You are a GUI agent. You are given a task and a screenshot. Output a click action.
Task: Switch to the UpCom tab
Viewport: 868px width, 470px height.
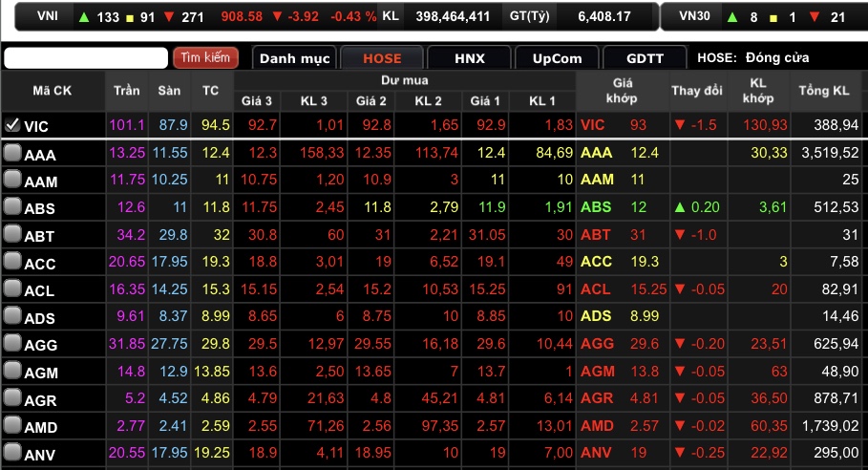point(557,58)
